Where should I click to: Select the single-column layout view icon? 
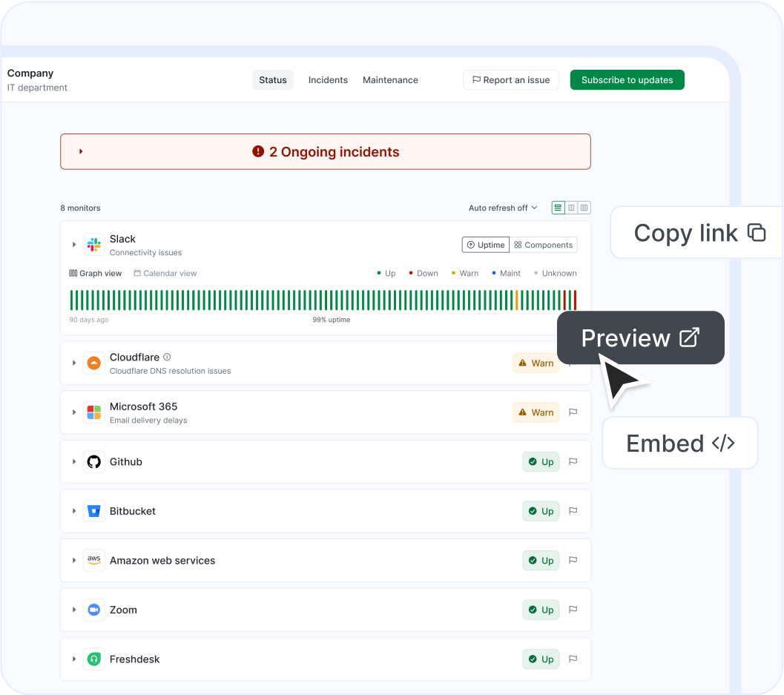558,208
